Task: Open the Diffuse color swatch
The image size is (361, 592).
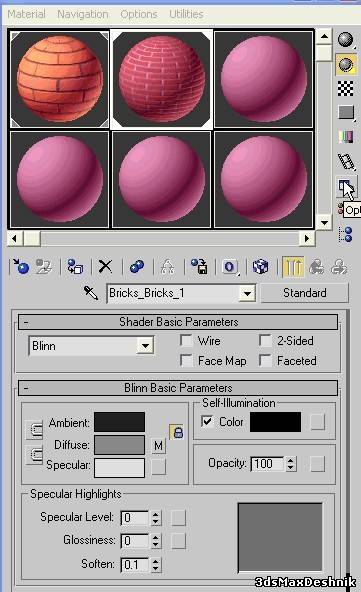Action: pos(119,445)
